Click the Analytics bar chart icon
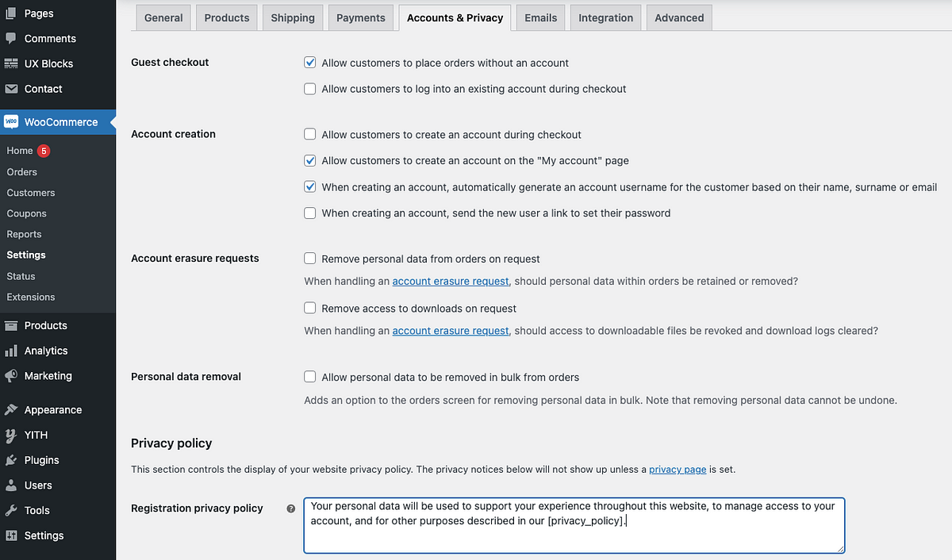This screenshot has height=560, width=952. 11,351
